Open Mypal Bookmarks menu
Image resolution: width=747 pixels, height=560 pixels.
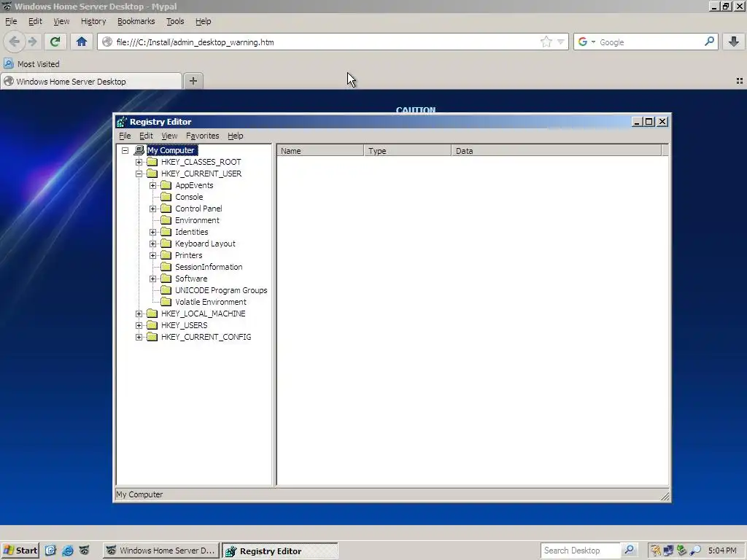(x=136, y=21)
